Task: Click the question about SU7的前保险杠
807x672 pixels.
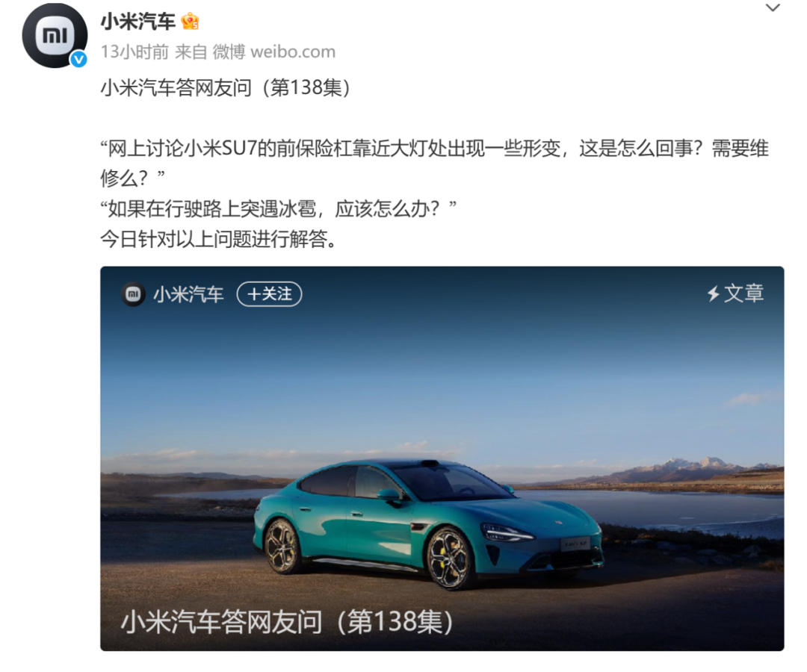Action: [434, 163]
